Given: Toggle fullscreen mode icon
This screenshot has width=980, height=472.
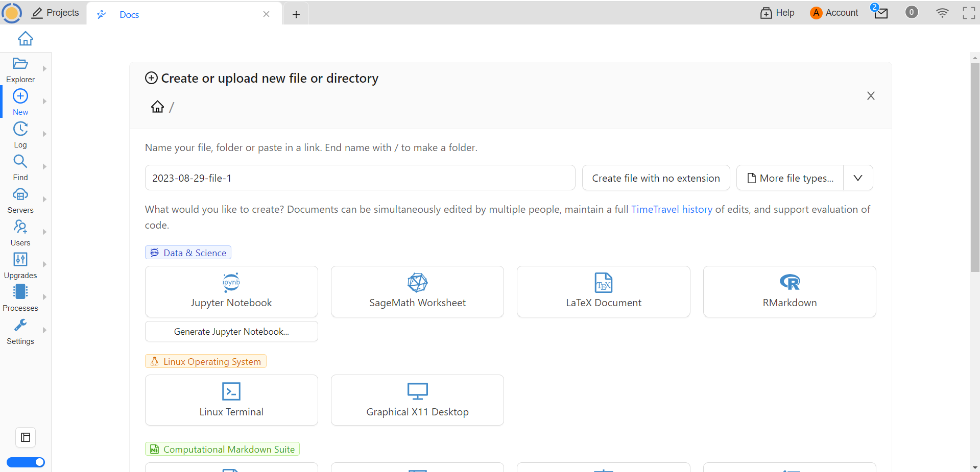Looking at the screenshot, I should (x=969, y=13).
